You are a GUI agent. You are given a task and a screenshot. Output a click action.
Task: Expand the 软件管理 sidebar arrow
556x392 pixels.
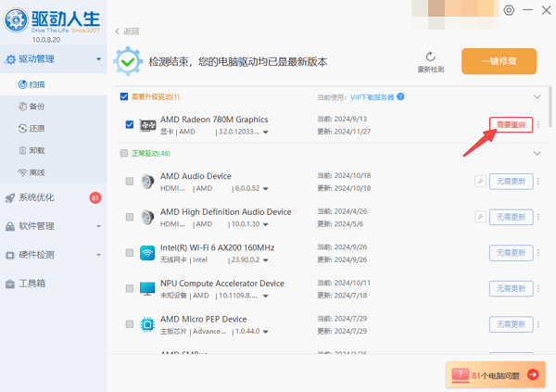[98, 226]
